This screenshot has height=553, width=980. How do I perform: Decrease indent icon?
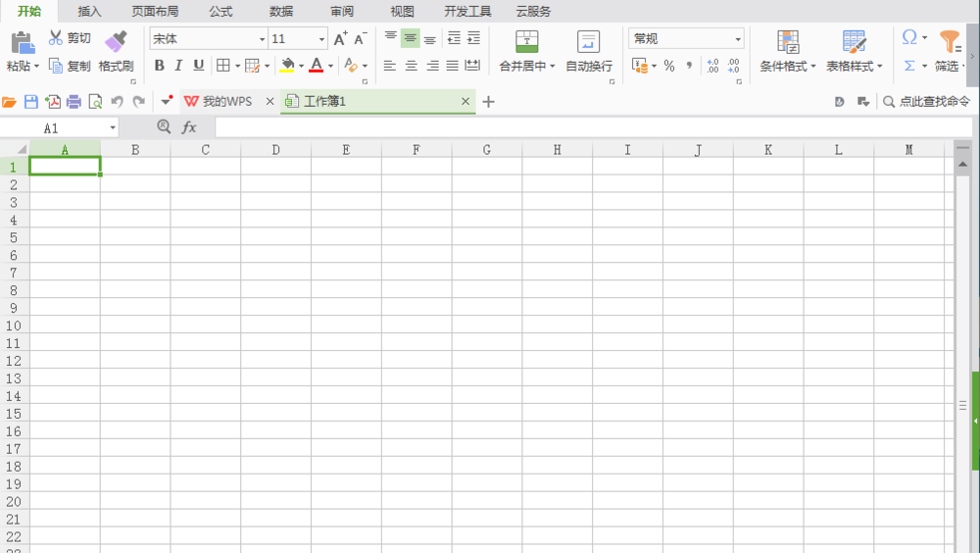454,38
